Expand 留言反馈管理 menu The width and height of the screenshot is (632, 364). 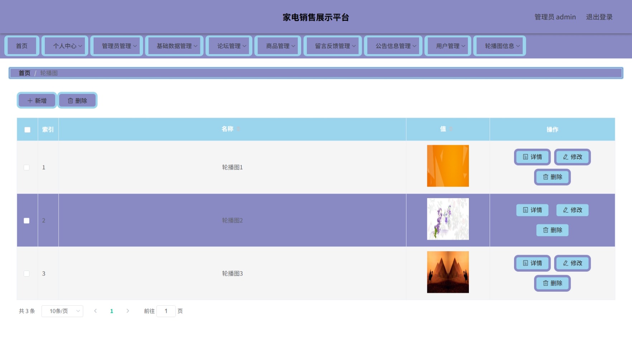click(333, 46)
